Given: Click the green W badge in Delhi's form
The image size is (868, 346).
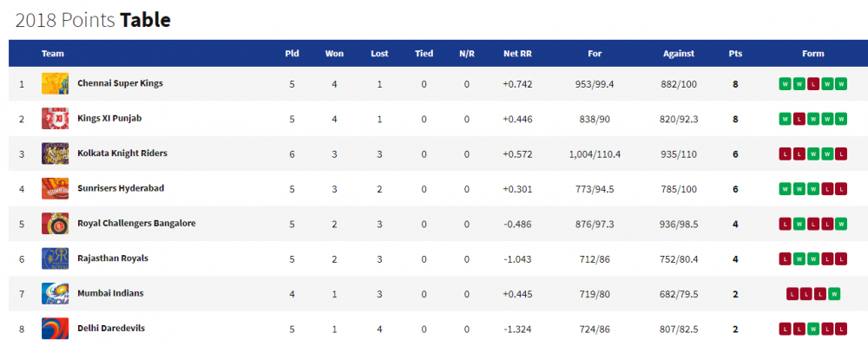Looking at the screenshot, I should (x=813, y=329).
